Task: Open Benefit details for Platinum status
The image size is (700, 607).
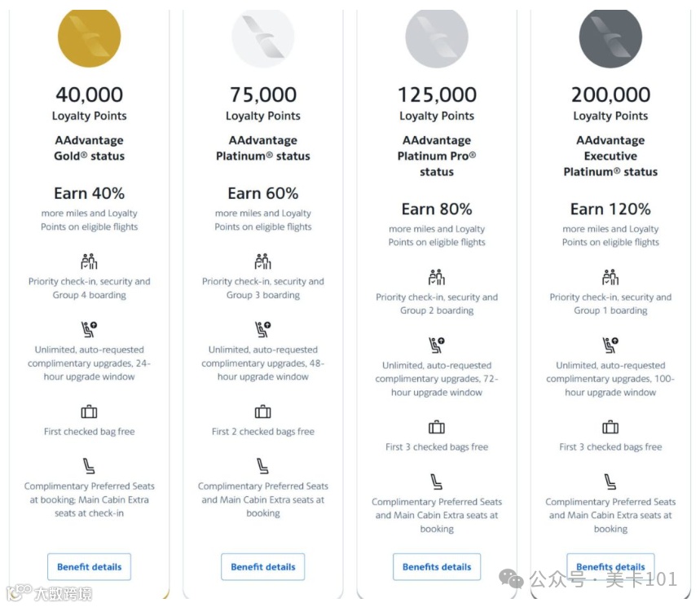Action: click(x=262, y=567)
